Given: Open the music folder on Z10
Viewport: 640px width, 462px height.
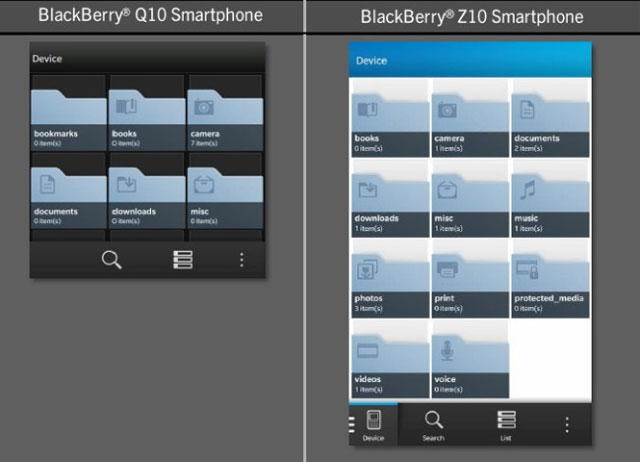Looking at the screenshot, I should [550, 198].
